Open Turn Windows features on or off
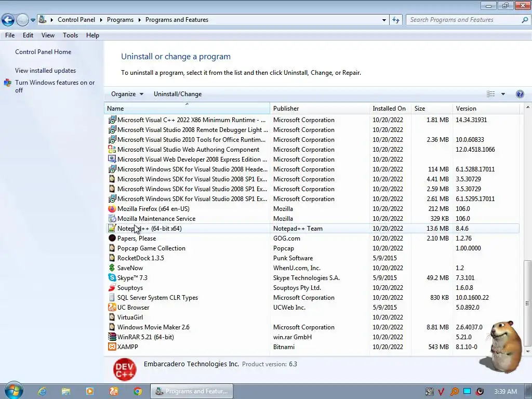The height and width of the screenshot is (399, 532). click(55, 86)
